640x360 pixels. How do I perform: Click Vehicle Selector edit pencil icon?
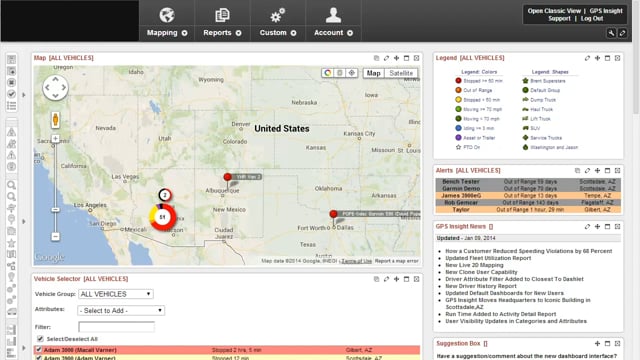coord(386,279)
